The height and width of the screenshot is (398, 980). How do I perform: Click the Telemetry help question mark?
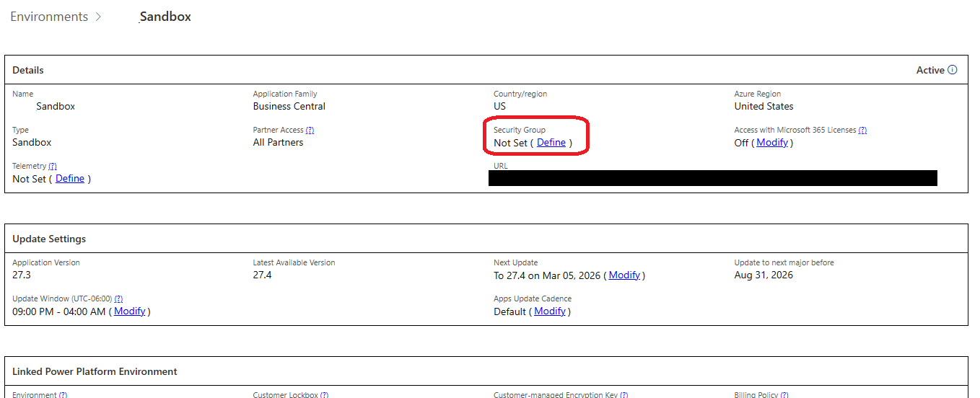pyautogui.click(x=53, y=167)
